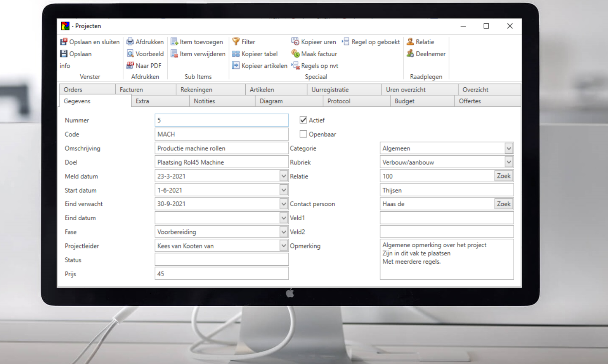Click the empty Status field
The height and width of the screenshot is (364, 608).
[222, 259]
